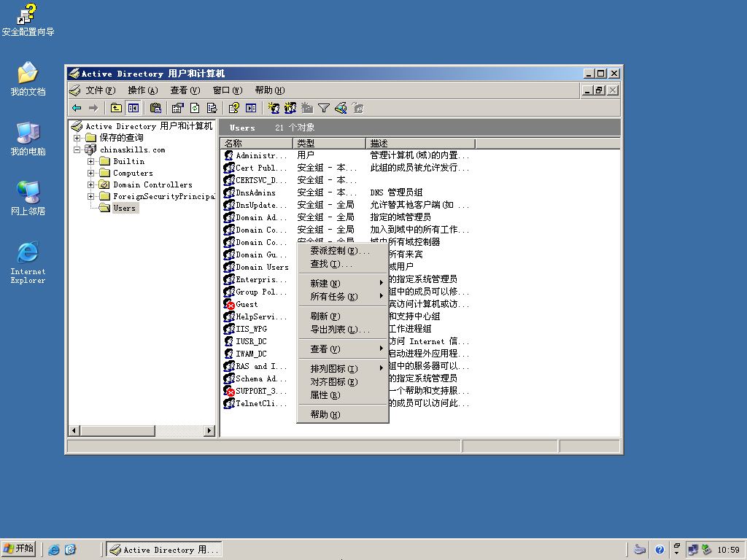Expand the Domain Controllers tree node
Viewport: 747px width, 560px height.
(90, 184)
